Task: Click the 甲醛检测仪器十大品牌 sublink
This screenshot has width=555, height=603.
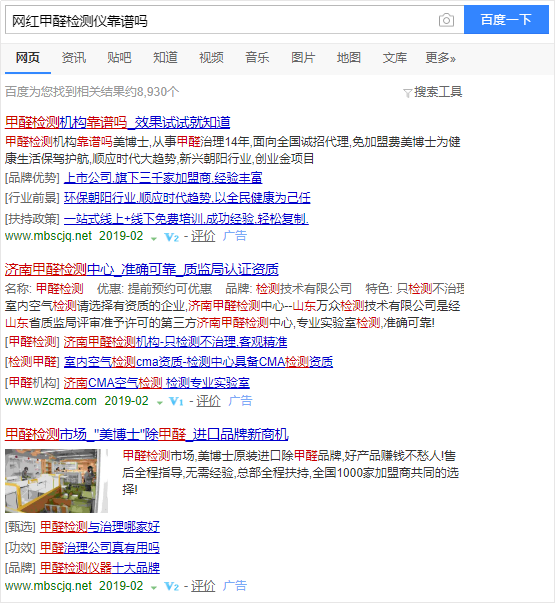Action: pyautogui.click(x=100, y=568)
